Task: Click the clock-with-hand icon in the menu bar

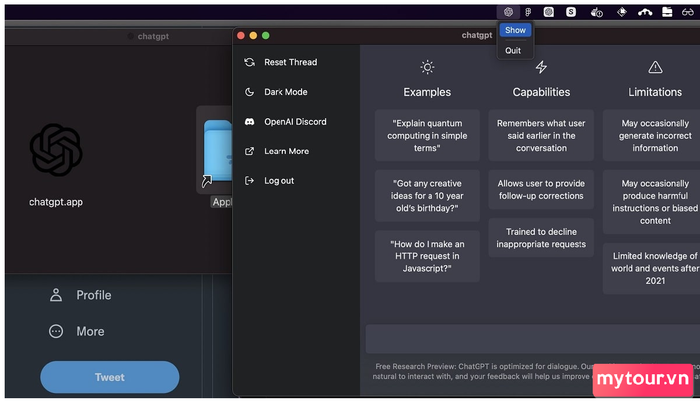Action: [x=596, y=13]
